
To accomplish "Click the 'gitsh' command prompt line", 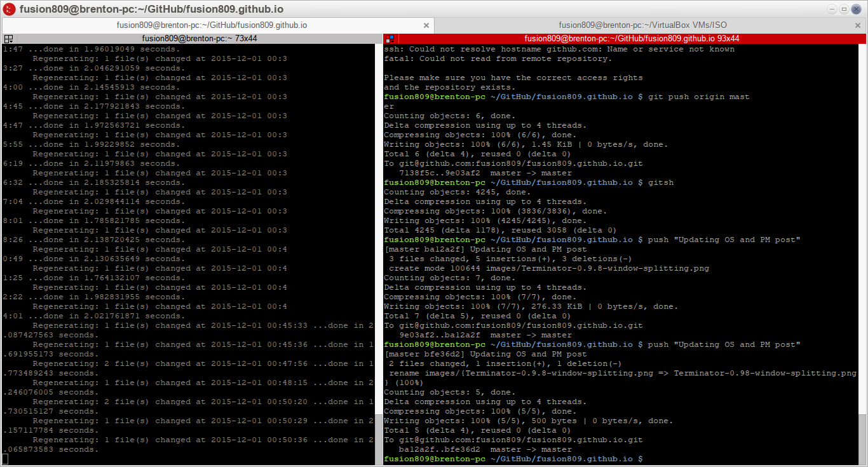I will click(x=529, y=182).
